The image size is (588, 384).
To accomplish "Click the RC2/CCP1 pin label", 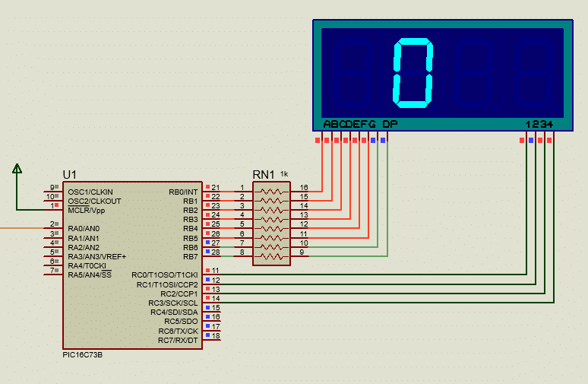I will tap(179, 294).
